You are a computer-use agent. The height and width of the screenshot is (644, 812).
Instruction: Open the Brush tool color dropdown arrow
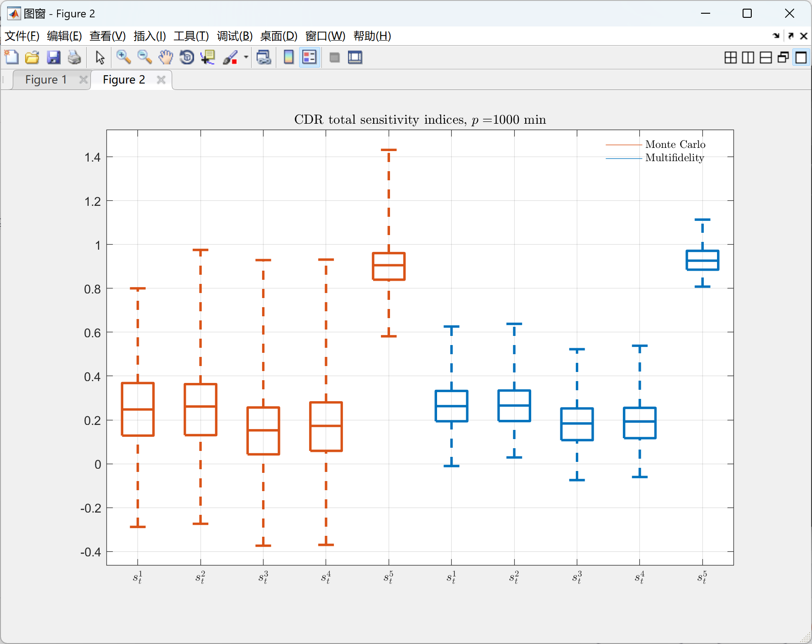[246, 58]
